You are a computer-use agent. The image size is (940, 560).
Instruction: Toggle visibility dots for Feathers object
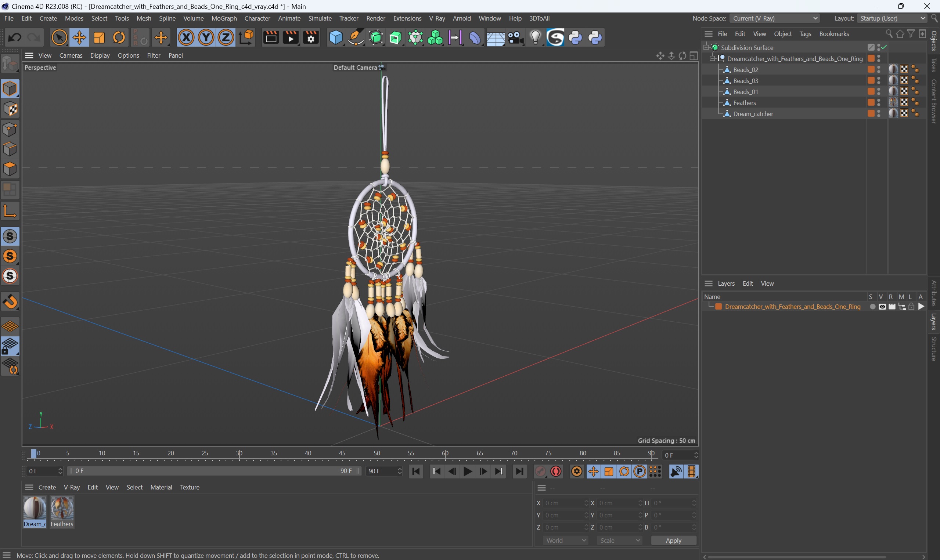coord(879,103)
